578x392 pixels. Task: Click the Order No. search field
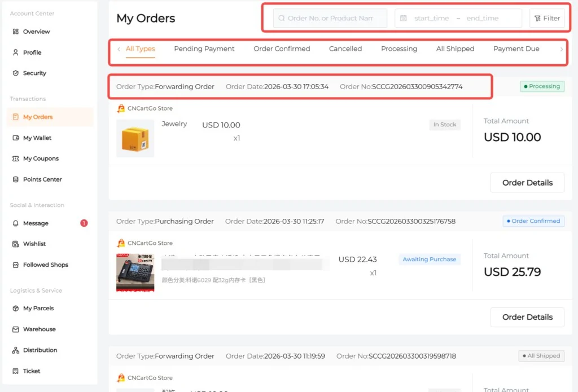[330, 18]
